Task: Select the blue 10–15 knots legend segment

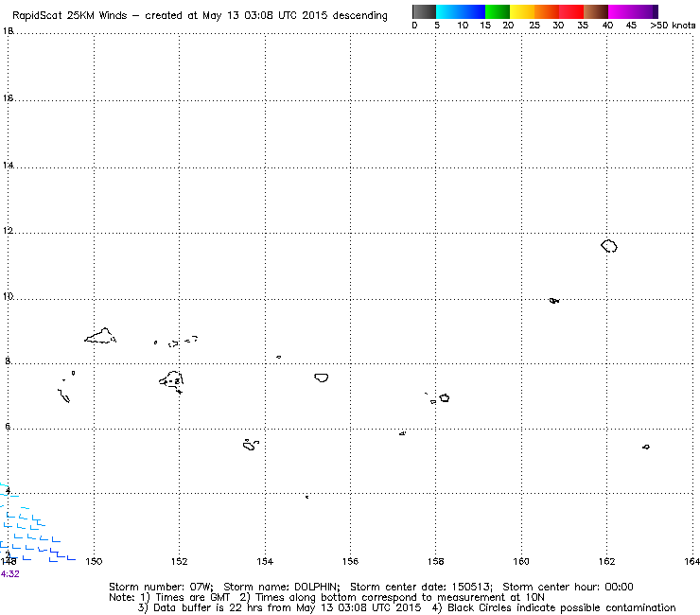Action: coord(473,11)
